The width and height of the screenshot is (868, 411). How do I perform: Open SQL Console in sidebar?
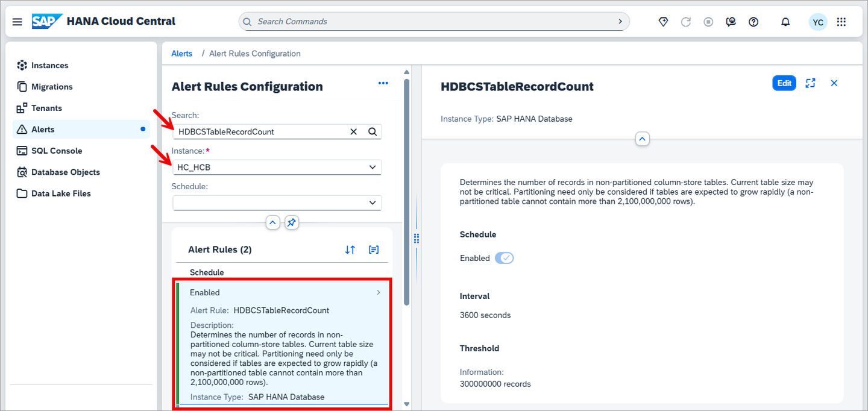tap(81, 151)
